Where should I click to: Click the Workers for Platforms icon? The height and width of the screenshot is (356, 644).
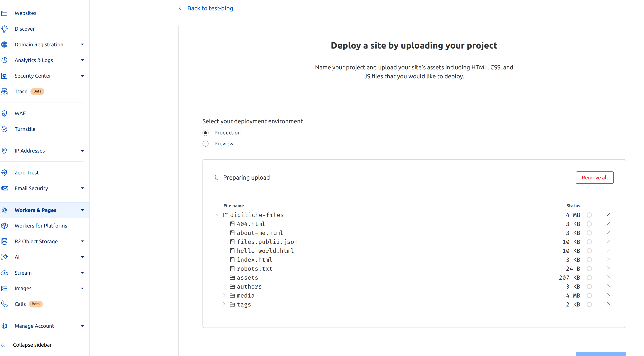tap(5, 226)
